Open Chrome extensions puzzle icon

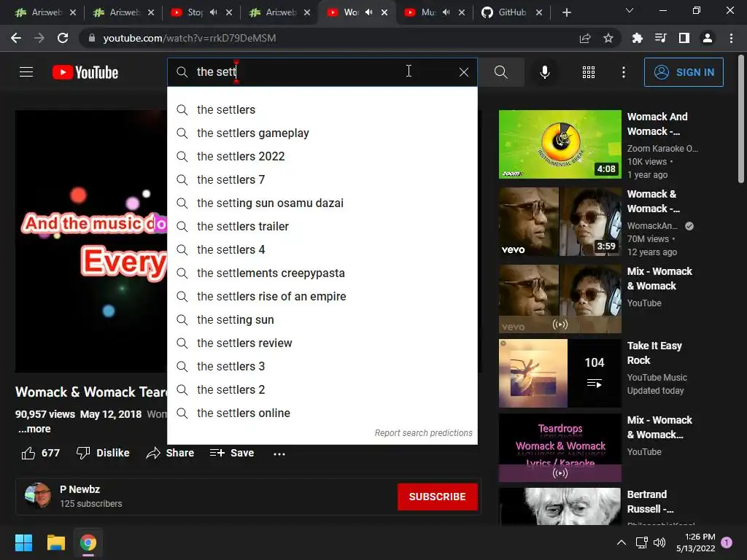(637, 38)
